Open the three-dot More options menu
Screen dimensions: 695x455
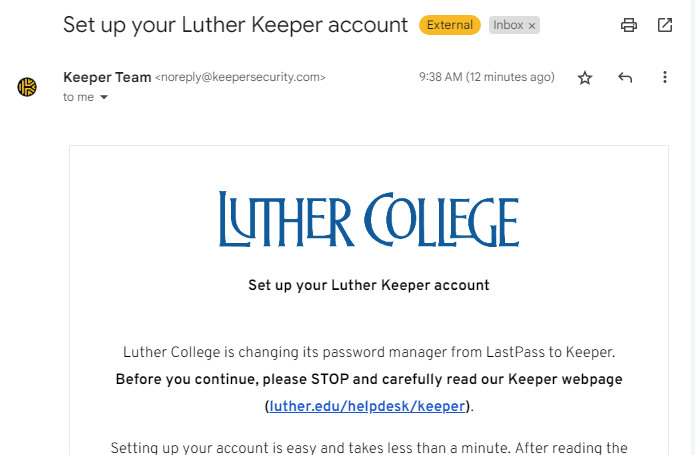tap(664, 77)
